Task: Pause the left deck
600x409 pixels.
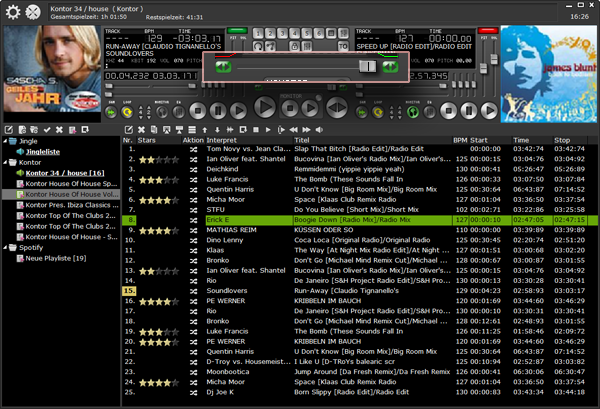Action: click(x=218, y=111)
